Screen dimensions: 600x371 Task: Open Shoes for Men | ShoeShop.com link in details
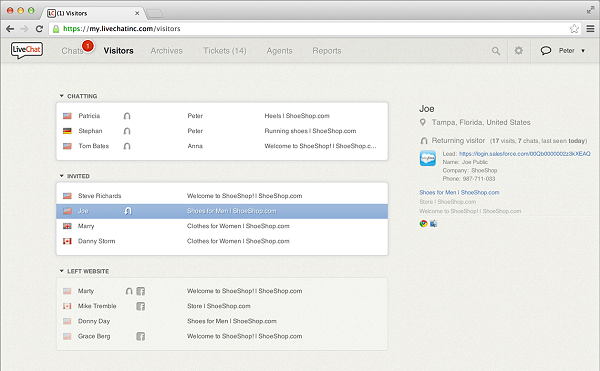[x=459, y=192]
